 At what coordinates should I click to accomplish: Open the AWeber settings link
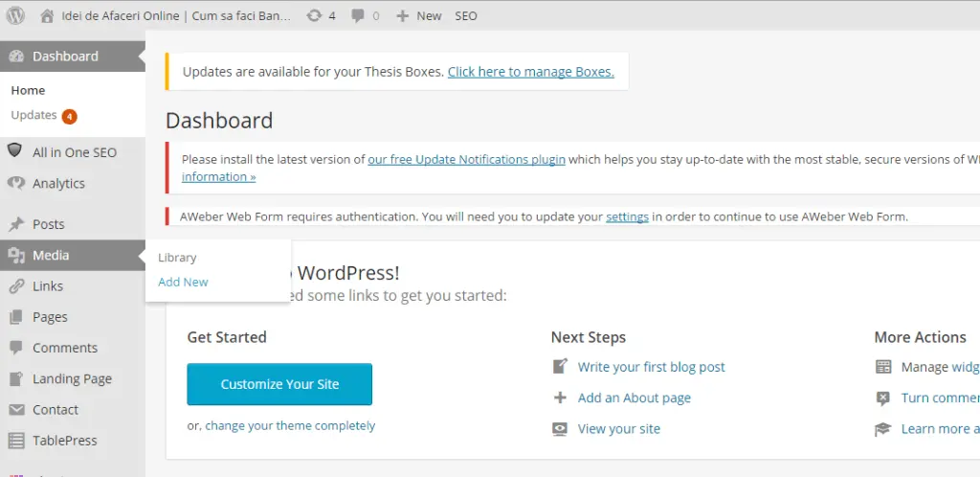627,216
